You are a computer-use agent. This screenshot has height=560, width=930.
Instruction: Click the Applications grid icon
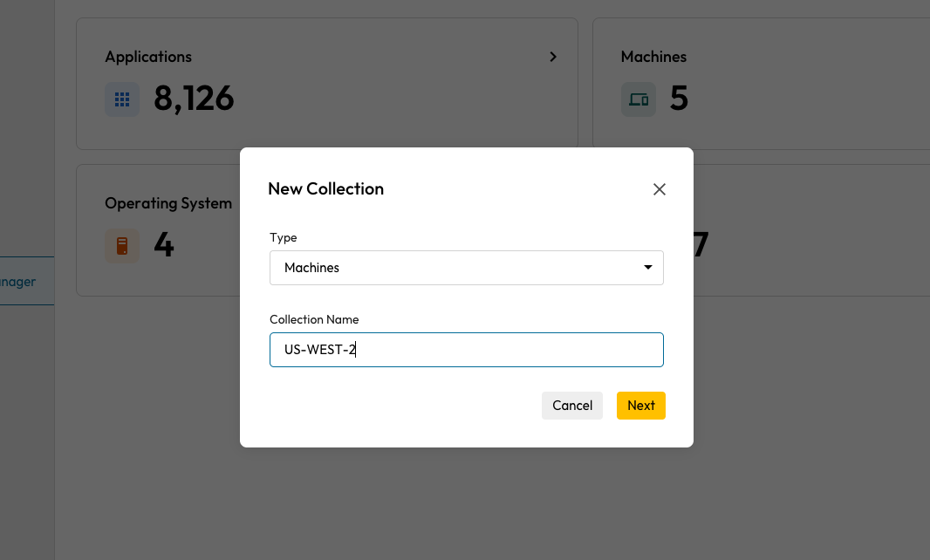(x=122, y=99)
